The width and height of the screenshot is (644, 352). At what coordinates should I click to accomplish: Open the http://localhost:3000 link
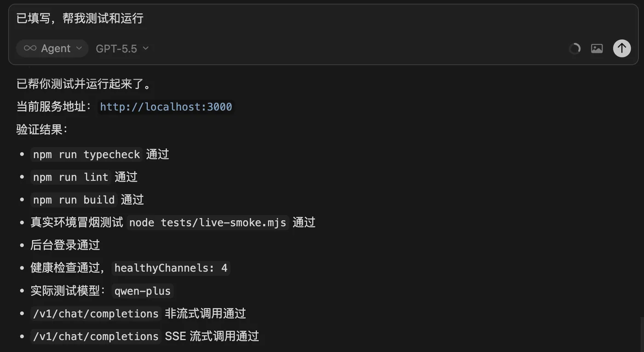166,107
